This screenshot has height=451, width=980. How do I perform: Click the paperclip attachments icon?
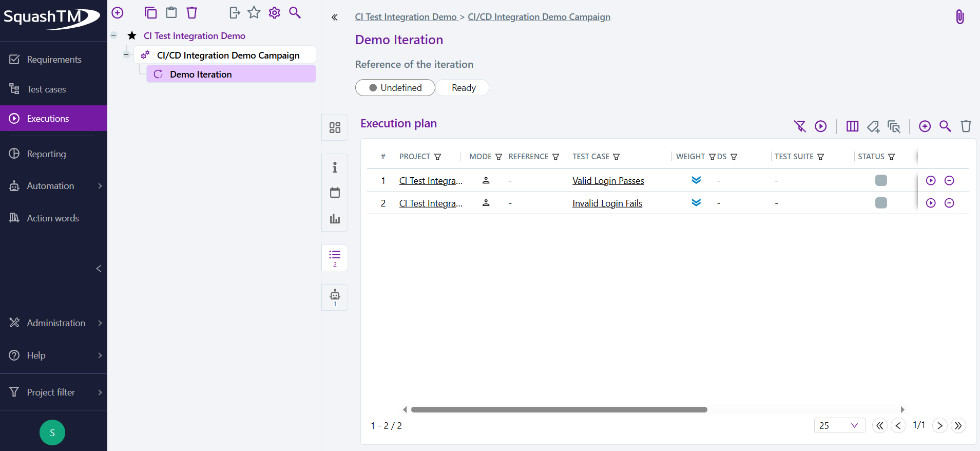[x=959, y=17]
